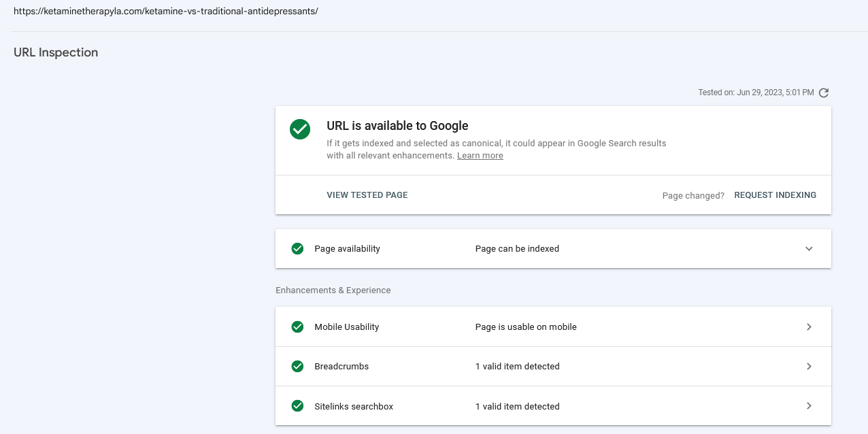Open Sitelinks searchbox details arrow
This screenshot has width=868, height=434.
(x=809, y=406)
